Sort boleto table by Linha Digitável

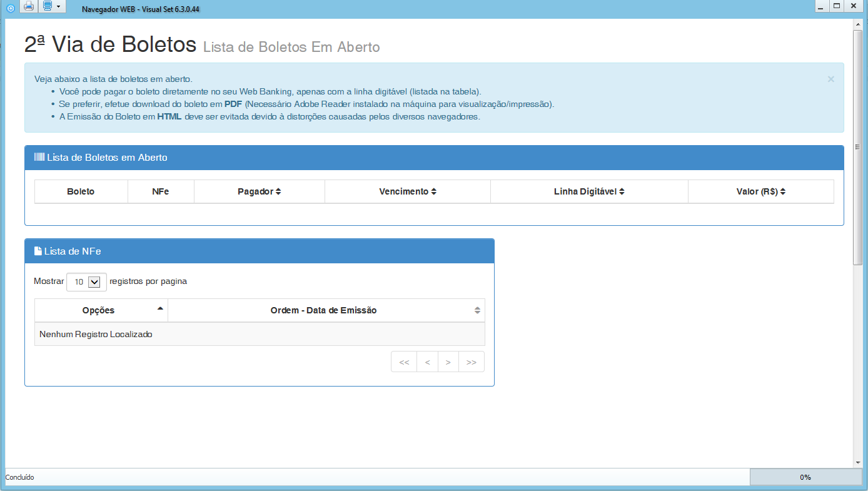coord(588,191)
